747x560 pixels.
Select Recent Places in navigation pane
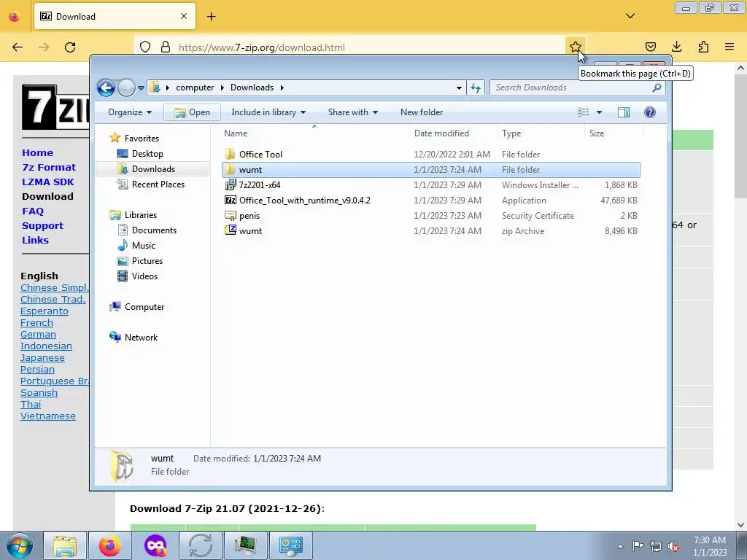pos(150,184)
